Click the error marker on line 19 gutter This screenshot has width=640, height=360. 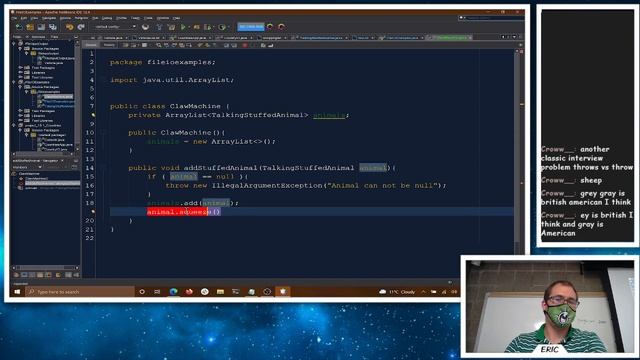coord(93,211)
